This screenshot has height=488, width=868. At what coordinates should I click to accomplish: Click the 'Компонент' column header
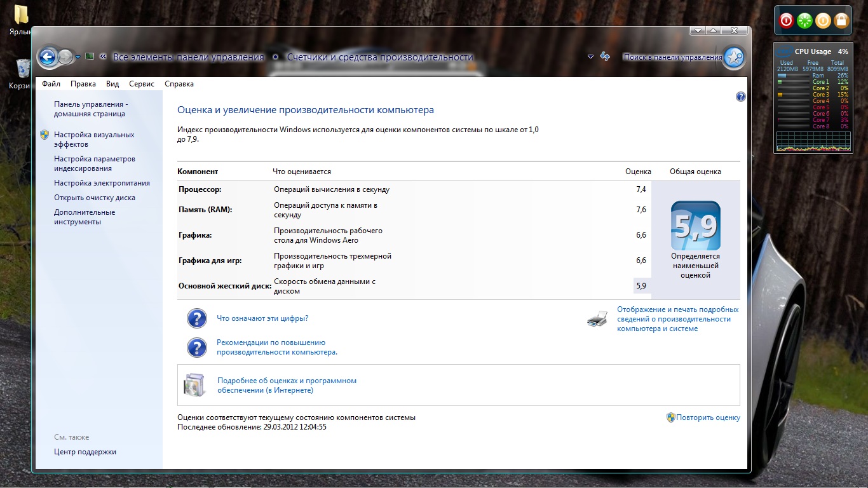pyautogui.click(x=198, y=172)
